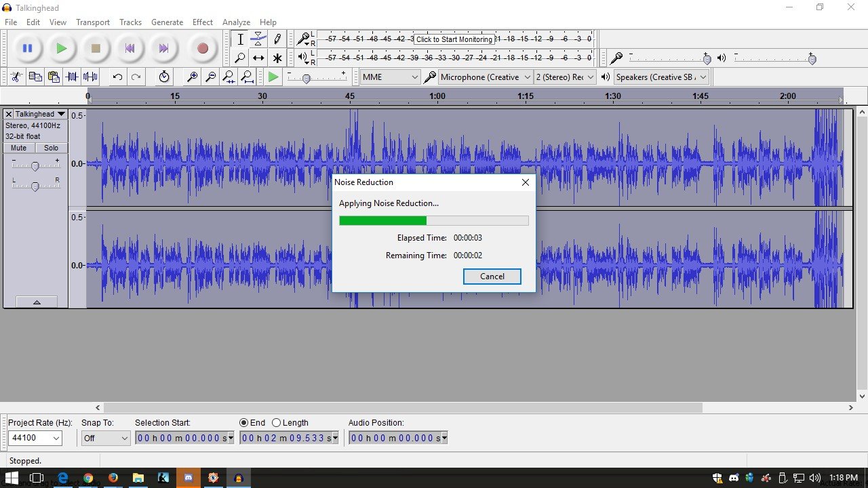Open the Edit menu

click(33, 22)
